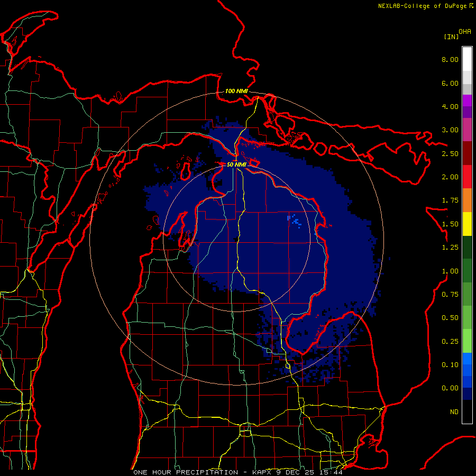Click the bright blue swatch near 0.10

point(467,359)
